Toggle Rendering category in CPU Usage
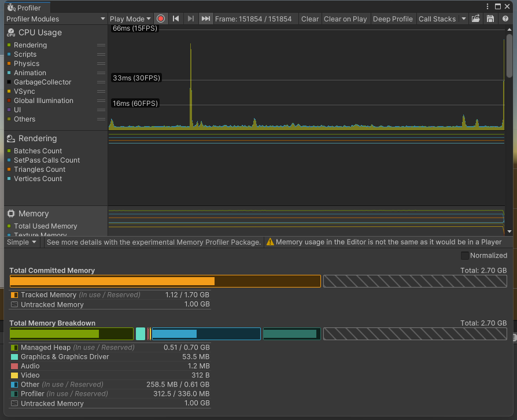The width and height of the screenshot is (517, 420). coord(30,45)
